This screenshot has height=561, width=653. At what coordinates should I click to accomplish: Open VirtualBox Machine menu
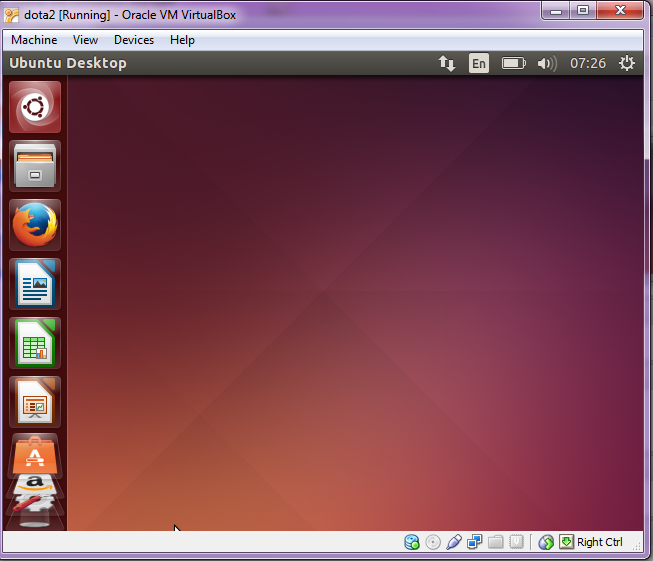pos(34,40)
